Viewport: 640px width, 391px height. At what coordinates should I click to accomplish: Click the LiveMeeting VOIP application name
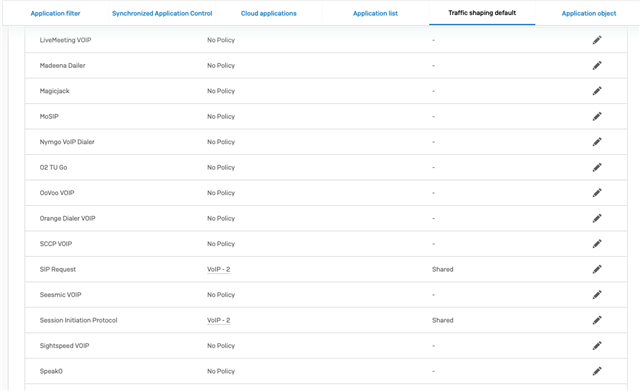click(65, 40)
